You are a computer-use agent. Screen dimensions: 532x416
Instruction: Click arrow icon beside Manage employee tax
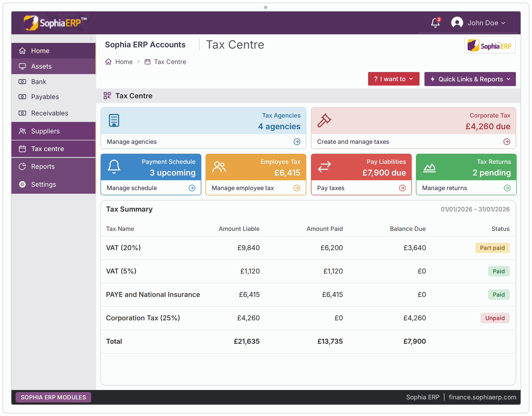(x=297, y=188)
